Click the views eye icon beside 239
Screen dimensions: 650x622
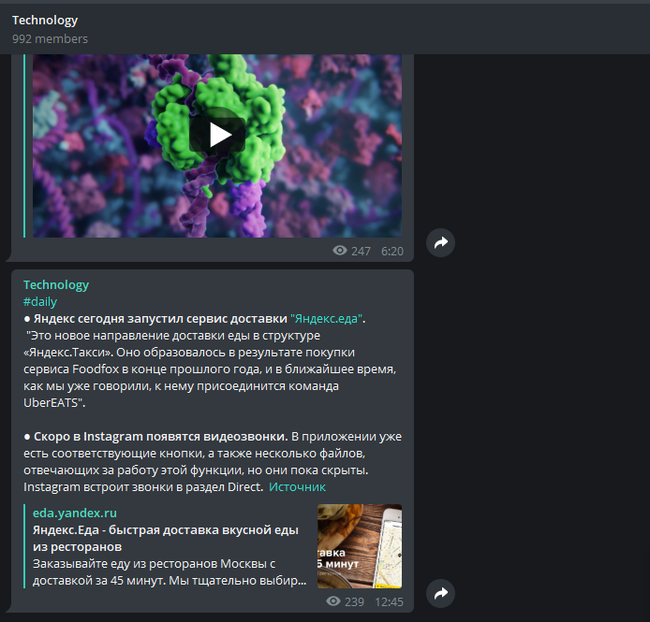pos(333,601)
